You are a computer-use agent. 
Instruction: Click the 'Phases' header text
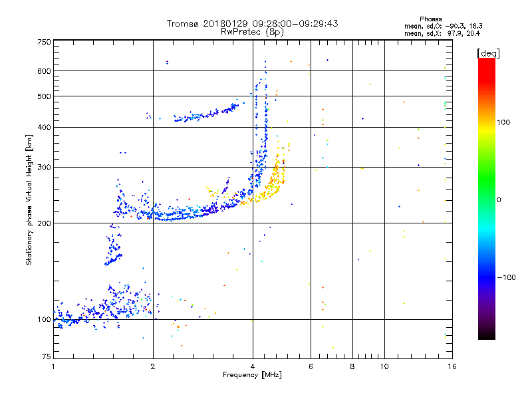[x=430, y=19]
